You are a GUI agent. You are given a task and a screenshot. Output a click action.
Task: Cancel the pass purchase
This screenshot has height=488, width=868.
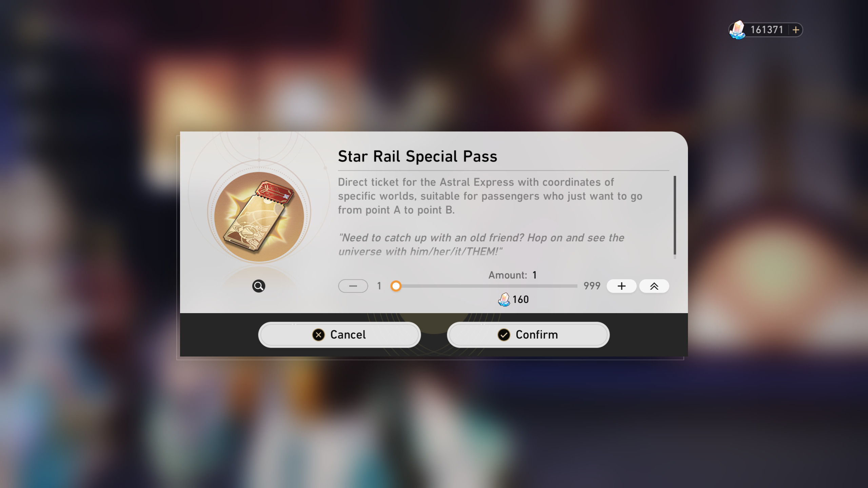[x=339, y=334]
